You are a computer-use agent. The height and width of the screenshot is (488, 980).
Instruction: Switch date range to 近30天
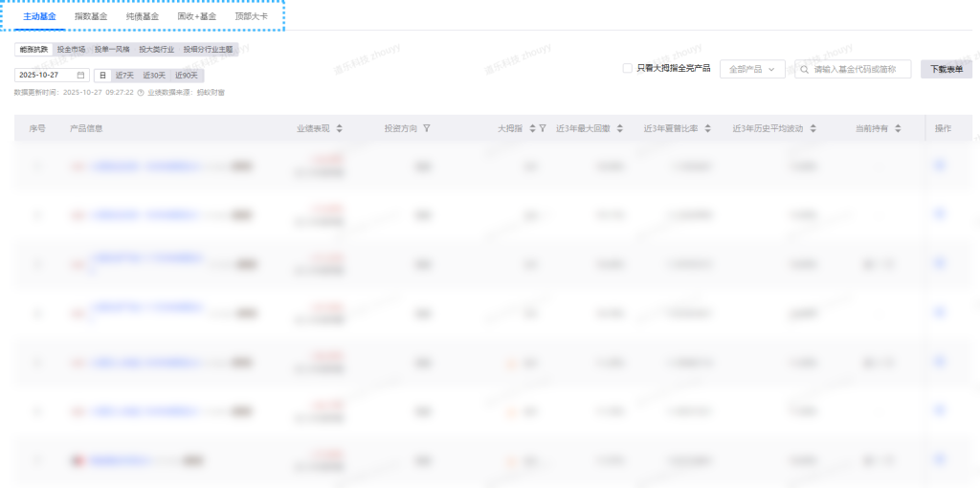pos(154,75)
